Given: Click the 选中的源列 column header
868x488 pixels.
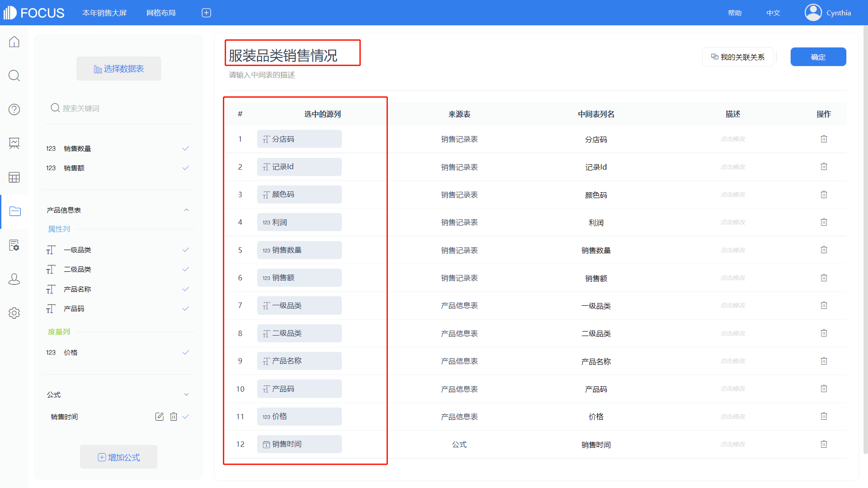Looking at the screenshot, I should click(x=322, y=114).
